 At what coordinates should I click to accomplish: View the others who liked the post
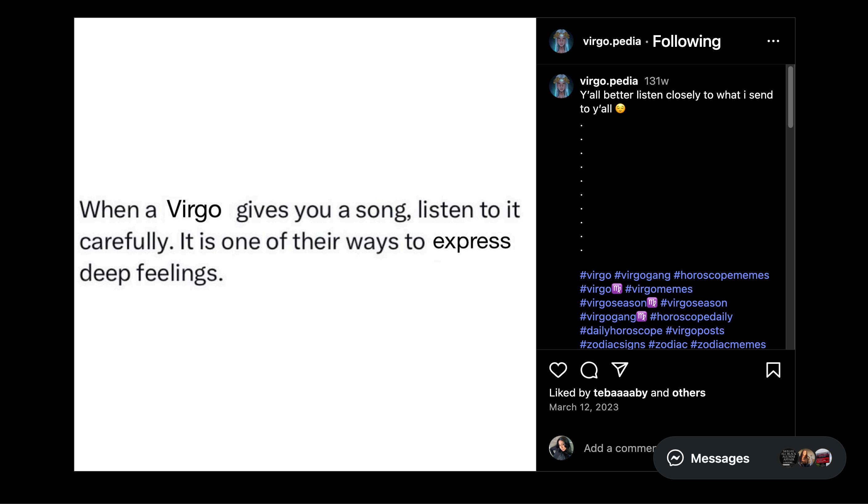pos(689,393)
